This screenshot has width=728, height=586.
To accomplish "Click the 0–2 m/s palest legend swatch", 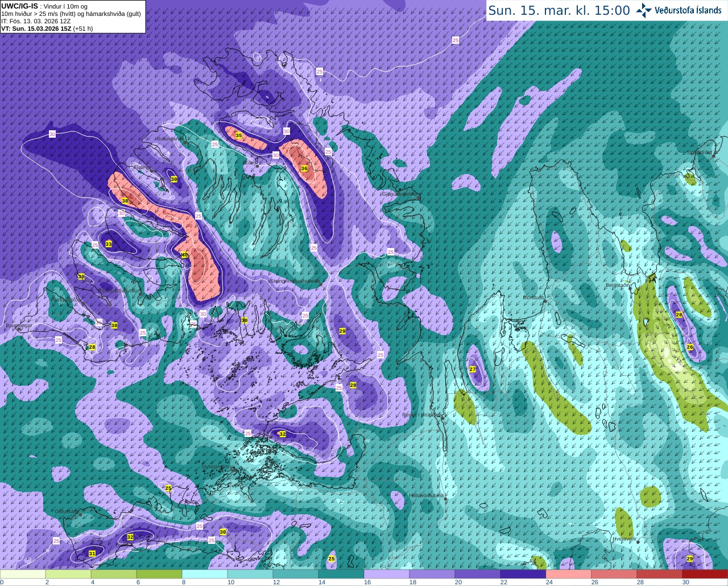I will tap(23, 574).
